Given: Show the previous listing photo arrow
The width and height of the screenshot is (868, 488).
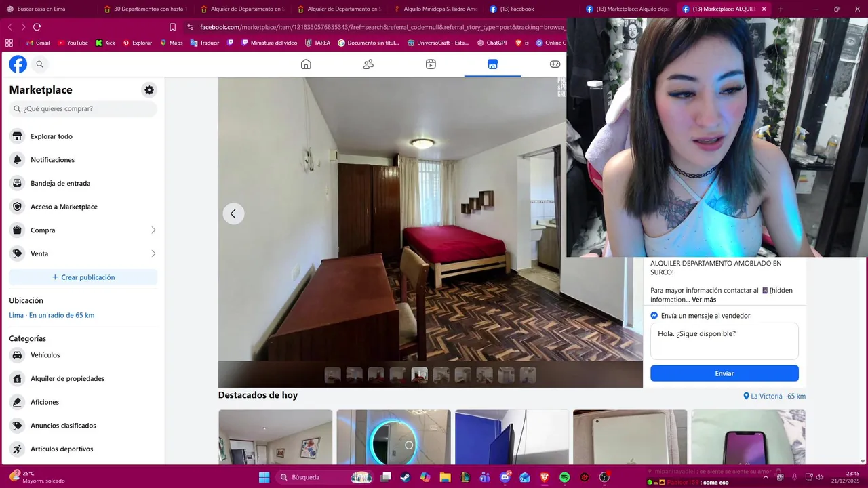Looking at the screenshot, I should point(233,213).
